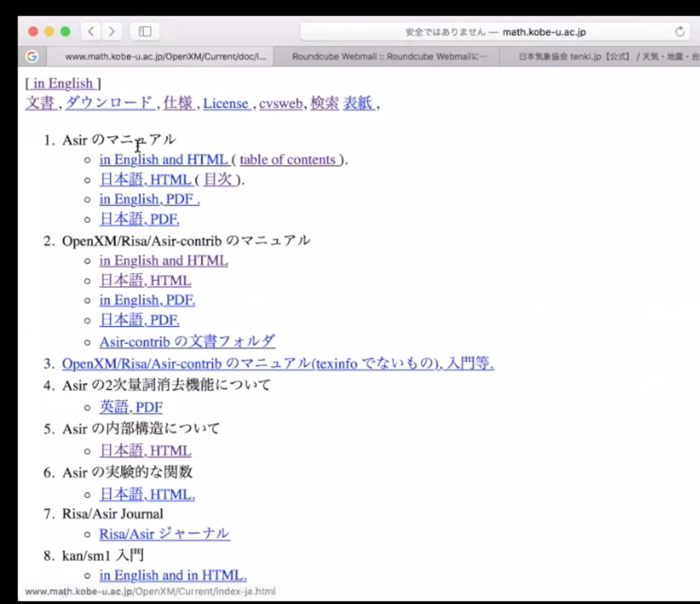Viewport: 700px width, 604px height.
Task: Open 日本語, HTML under Asir の実験的な関数
Action: (x=147, y=494)
